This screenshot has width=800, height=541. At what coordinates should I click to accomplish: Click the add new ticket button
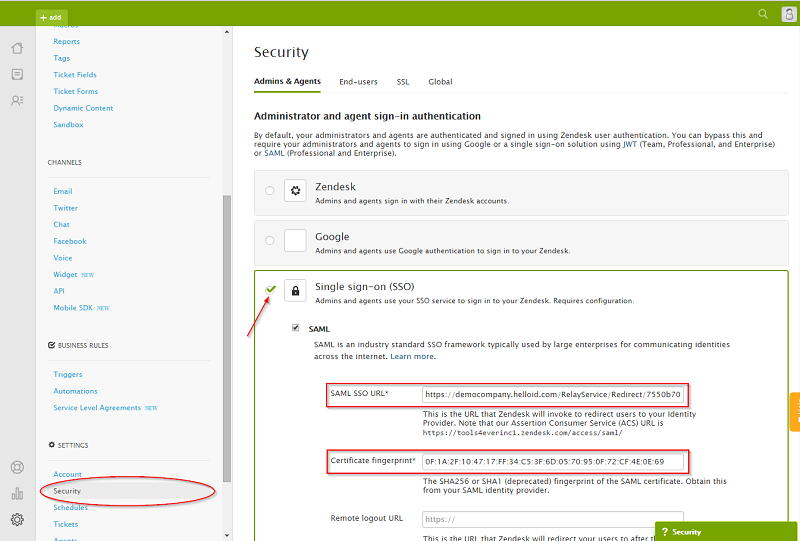point(52,17)
